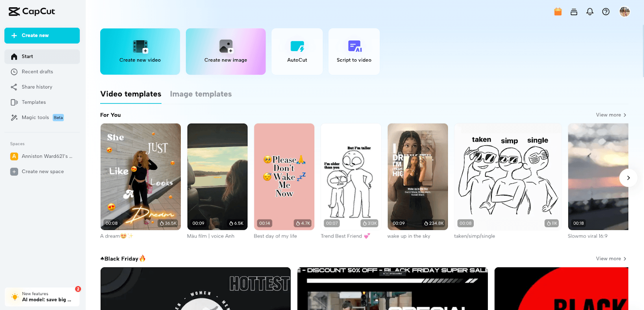Open the storage stack icon in header
The height and width of the screenshot is (310, 644).
[x=574, y=12]
